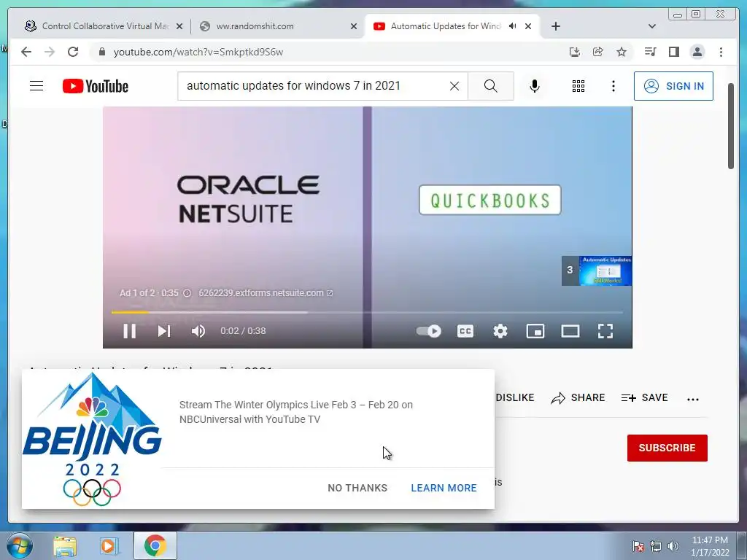Share the video with SHARE
Viewport: 747px width, 560px height.
(578, 397)
